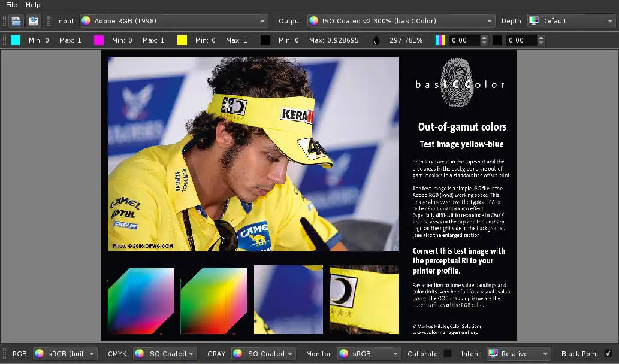This screenshot has height=364, width=619.
Task: Increase the black spinbox value with up arrow
Action: (x=541, y=38)
